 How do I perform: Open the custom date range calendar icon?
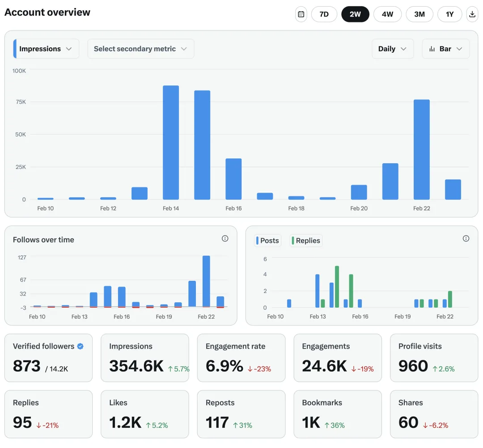pyautogui.click(x=301, y=14)
